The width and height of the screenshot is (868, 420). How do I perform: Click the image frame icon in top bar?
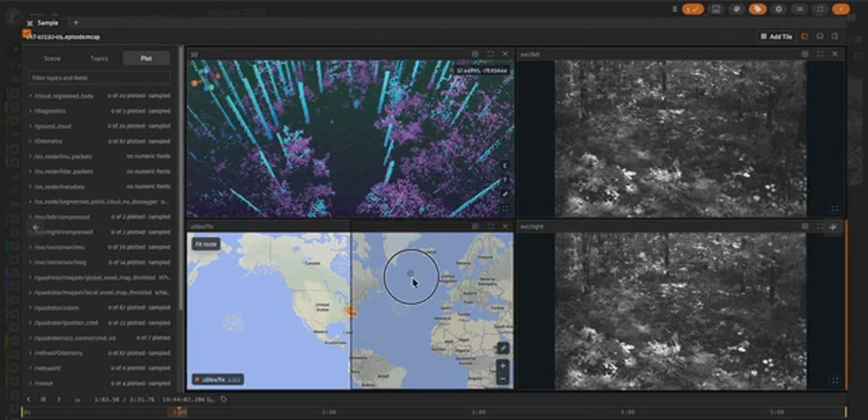pos(715,9)
